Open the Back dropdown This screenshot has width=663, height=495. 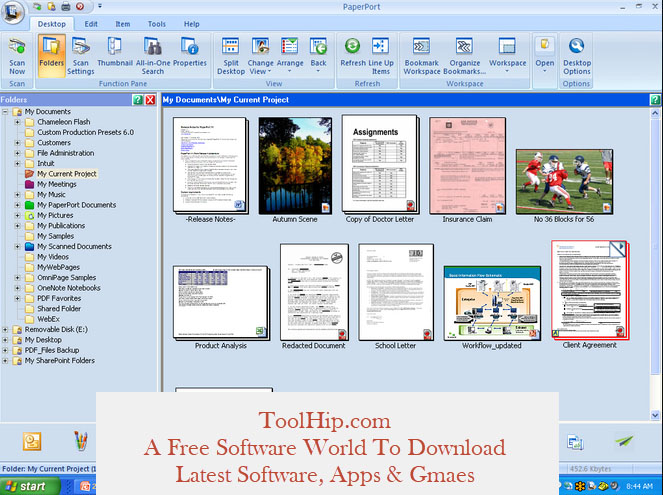[x=318, y=55]
